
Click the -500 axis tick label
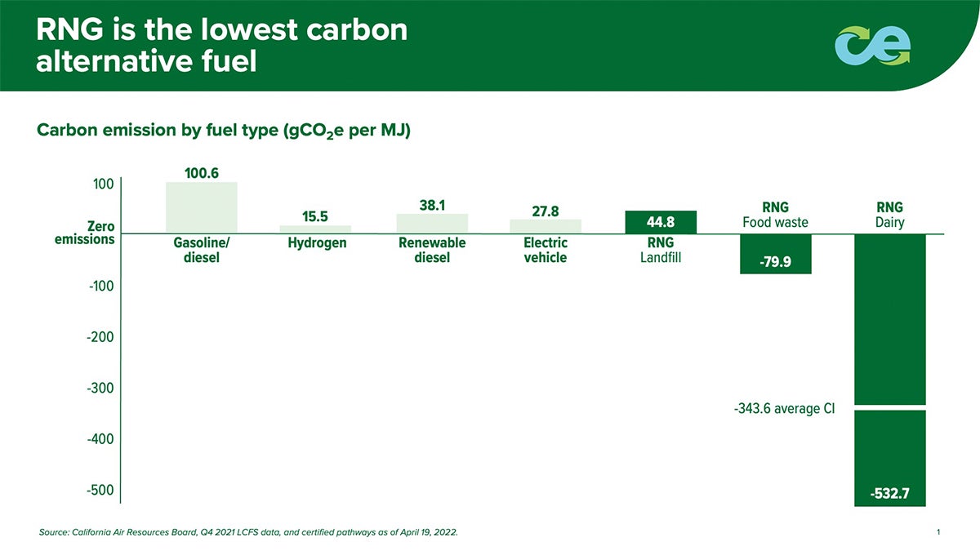[x=100, y=491]
